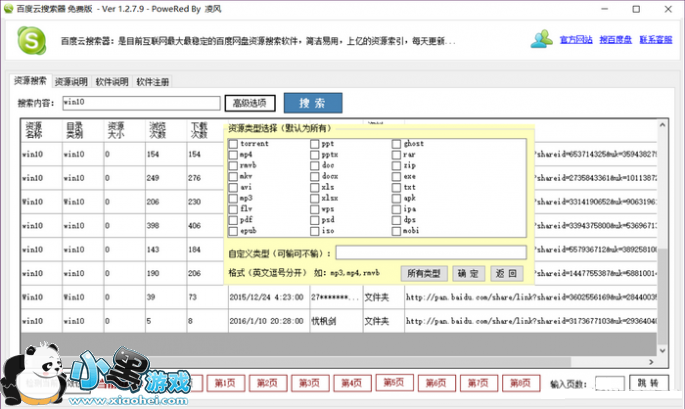Enable the ppt checkbox

pyautogui.click(x=315, y=144)
